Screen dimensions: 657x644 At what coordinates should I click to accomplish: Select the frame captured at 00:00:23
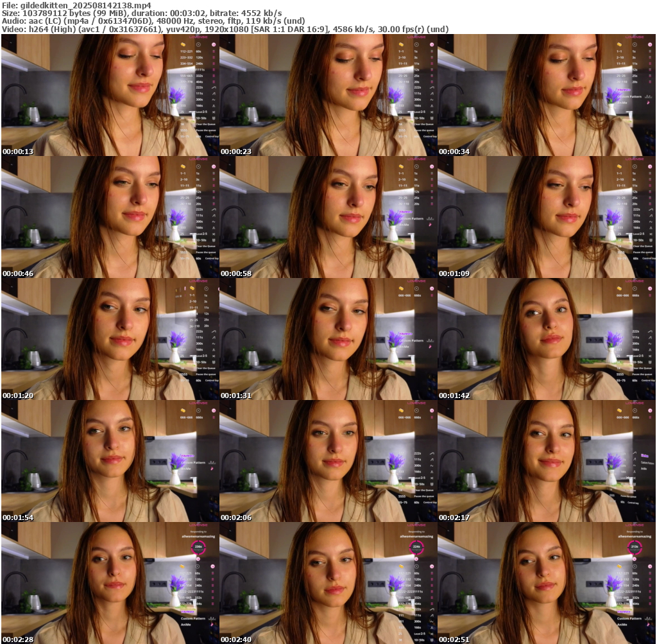coord(328,95)
